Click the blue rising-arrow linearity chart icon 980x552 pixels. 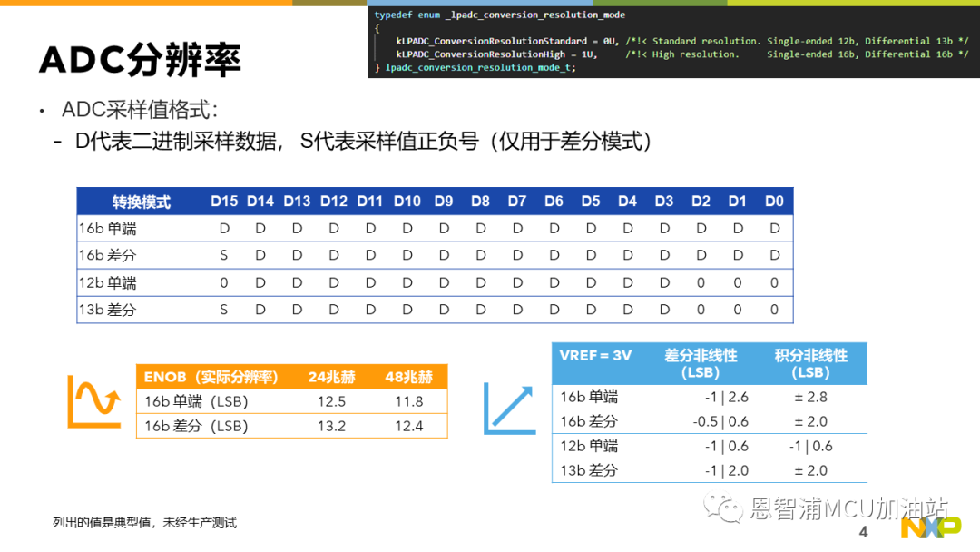(x=509, y=409)
